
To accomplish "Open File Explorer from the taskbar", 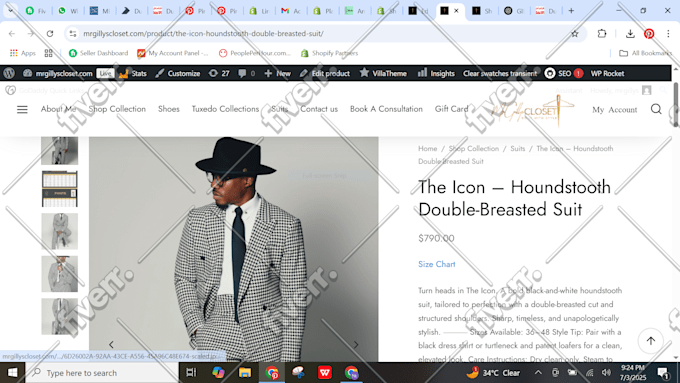I will point(245,373).
